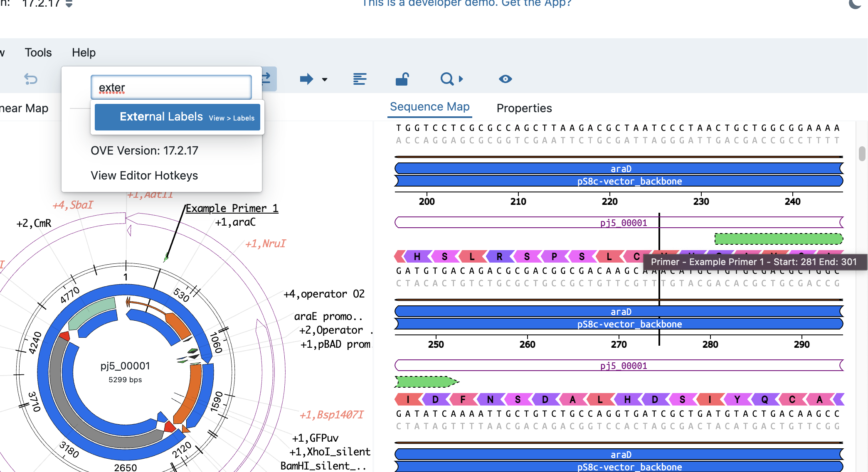Click the Undo arrow icon
This screenshot has height=472, width=868.
(x=31, y=79)
